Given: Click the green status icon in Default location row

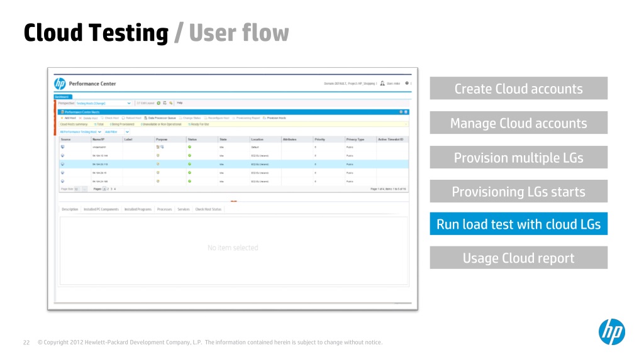Looking at the screenshot, I should [x=190, y=147].
